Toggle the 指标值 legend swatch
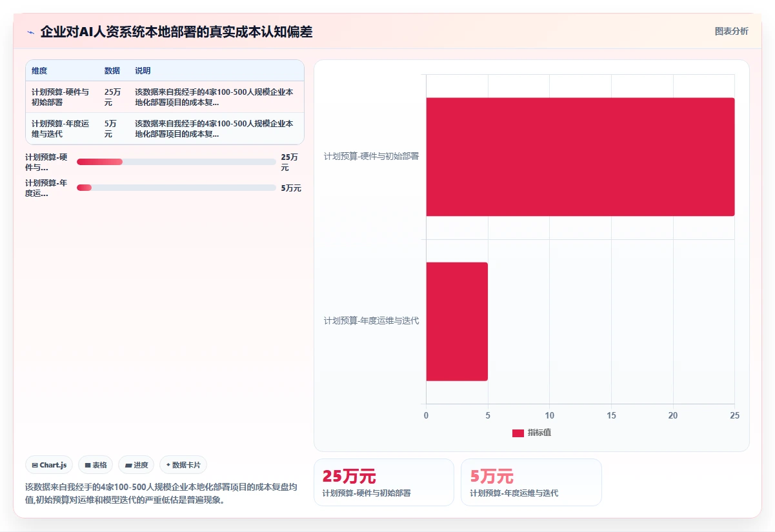This screenshot has height=532, width=775. tap(518, 433)
